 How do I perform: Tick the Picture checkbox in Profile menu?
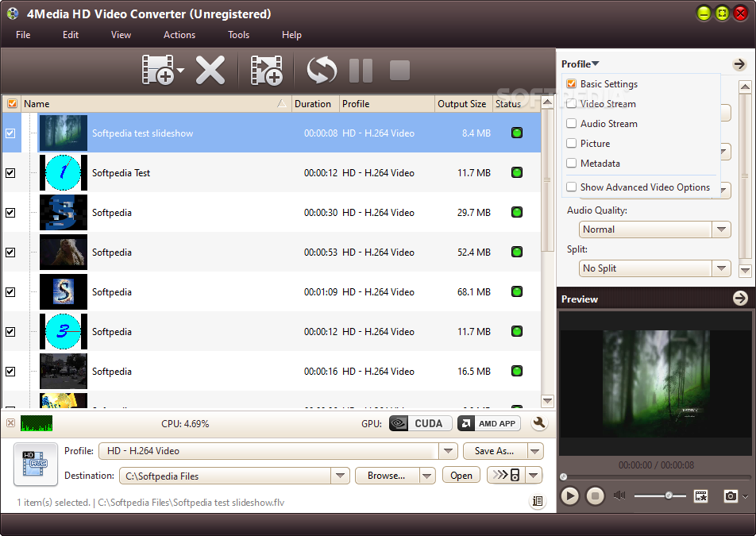571,143
